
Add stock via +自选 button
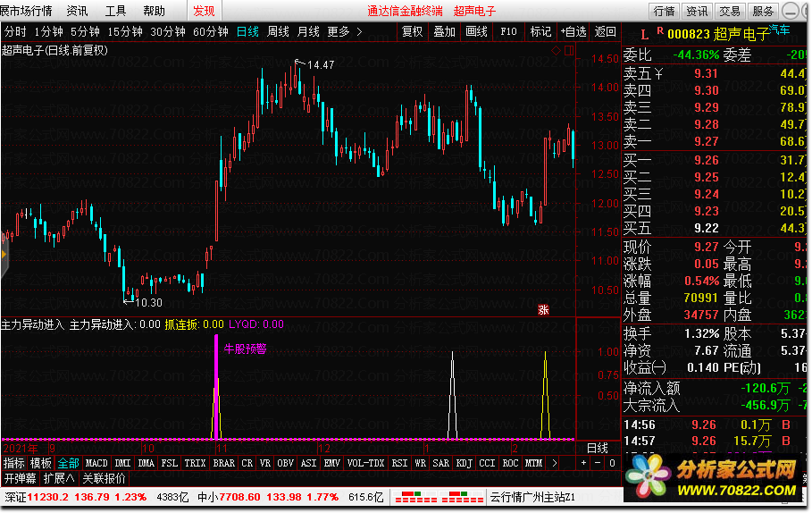click(573, 31)
